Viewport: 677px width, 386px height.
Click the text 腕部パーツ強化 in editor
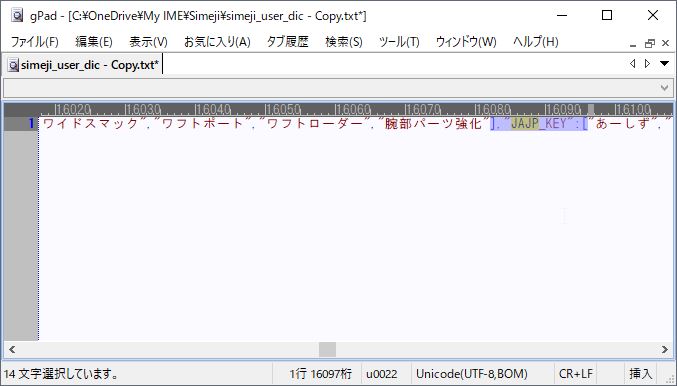click(x=433, y=123)
